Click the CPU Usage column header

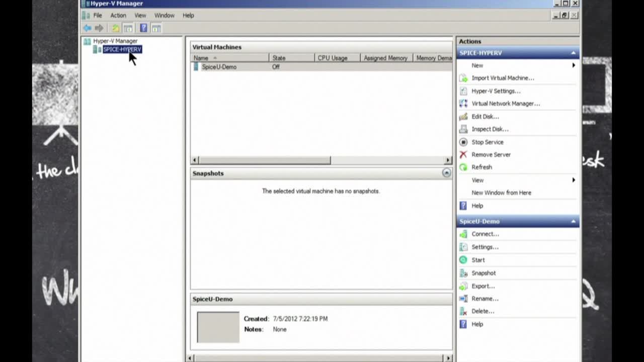point(338,58)
